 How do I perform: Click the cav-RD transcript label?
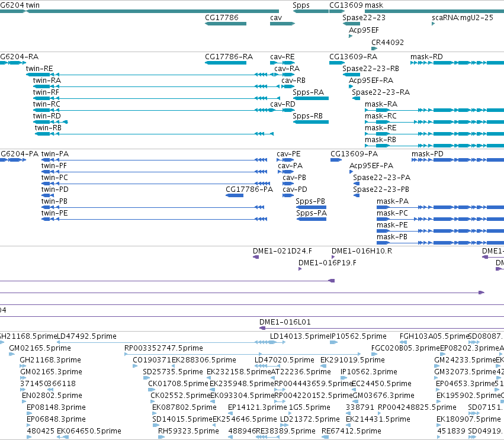[283, 104]
